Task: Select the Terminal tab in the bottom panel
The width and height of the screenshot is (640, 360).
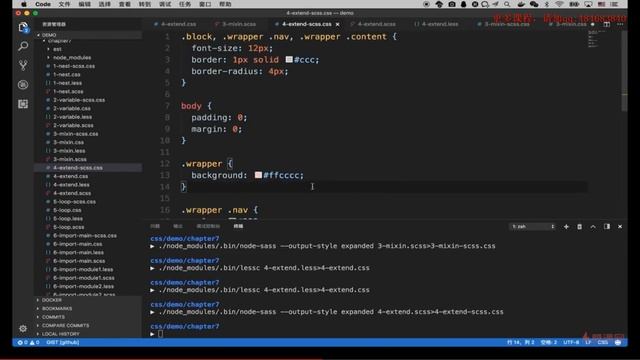Action: [238, 226]
